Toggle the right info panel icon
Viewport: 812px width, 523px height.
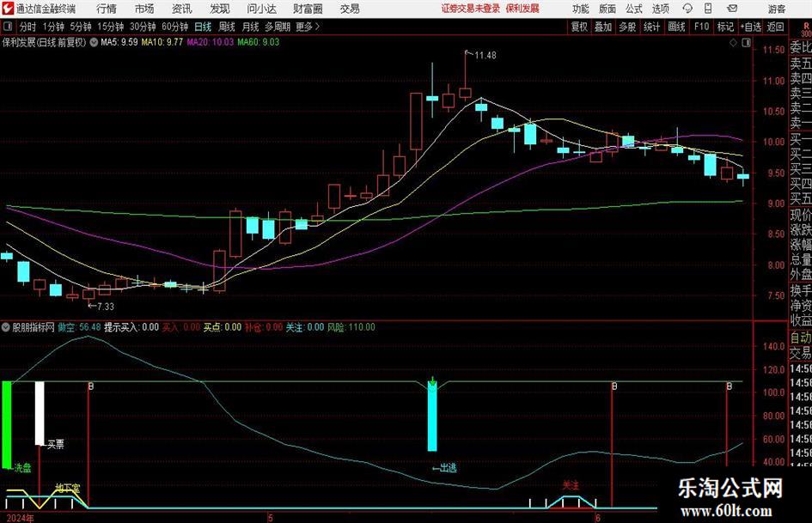pyautogui.click(x=746, y=43)
